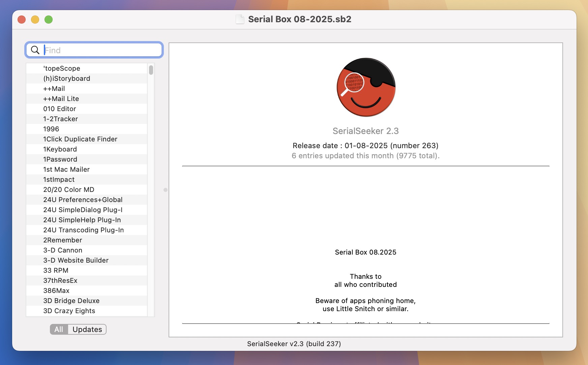The width and height of the screenshot is (588, 365).
Task: Click the SerialSeeker pirate logo image
Action: pos(366,87)
